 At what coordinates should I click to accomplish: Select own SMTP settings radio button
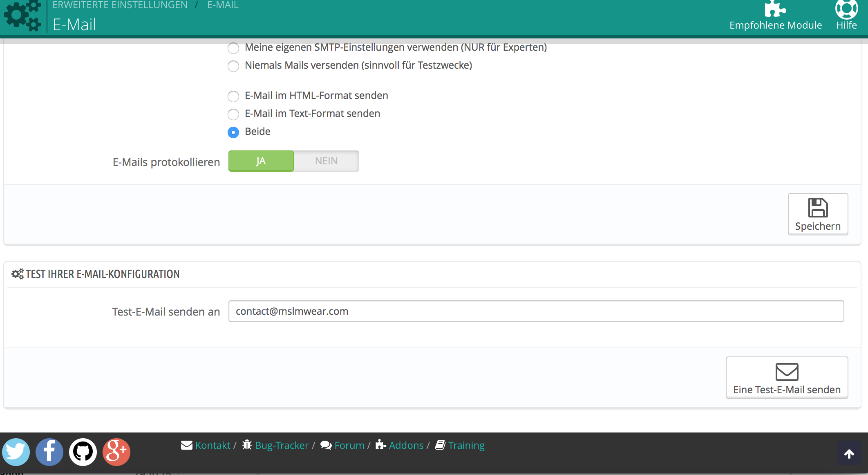(x=233, y=48)
